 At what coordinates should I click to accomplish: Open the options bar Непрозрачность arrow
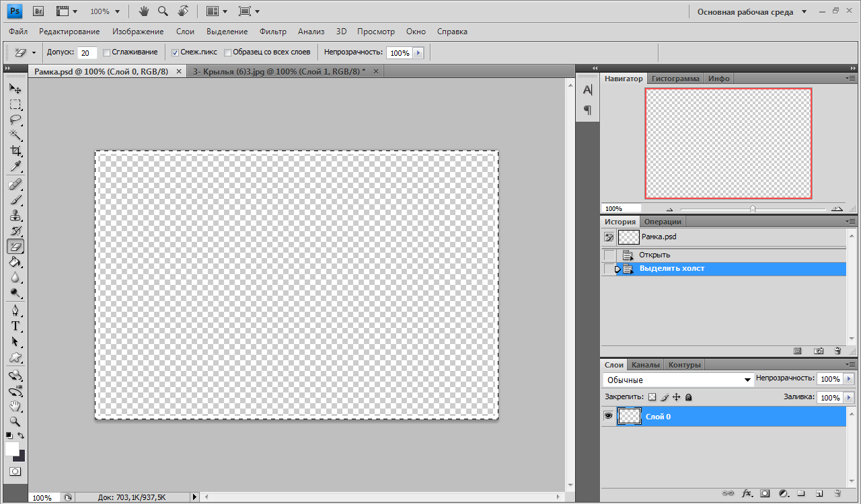[x=418, y=52]
